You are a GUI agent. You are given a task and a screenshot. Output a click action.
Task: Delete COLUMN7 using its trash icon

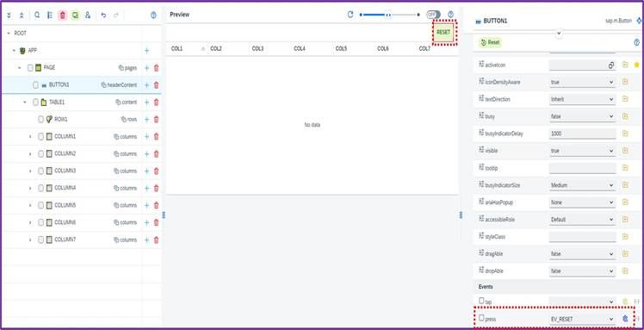156,240
